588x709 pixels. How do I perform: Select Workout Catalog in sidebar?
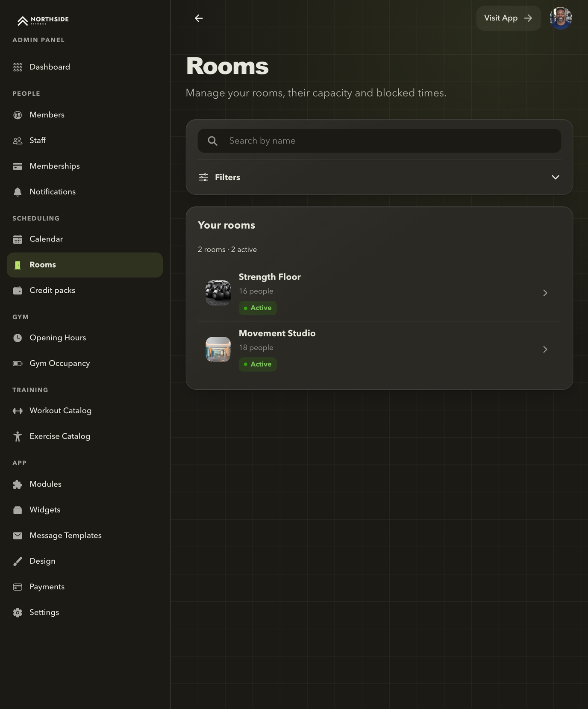[x=85, y=411]
